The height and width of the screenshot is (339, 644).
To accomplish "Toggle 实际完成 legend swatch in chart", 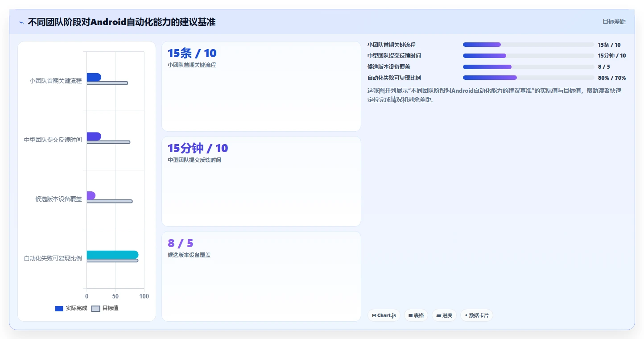I will [x=59, y=309].
